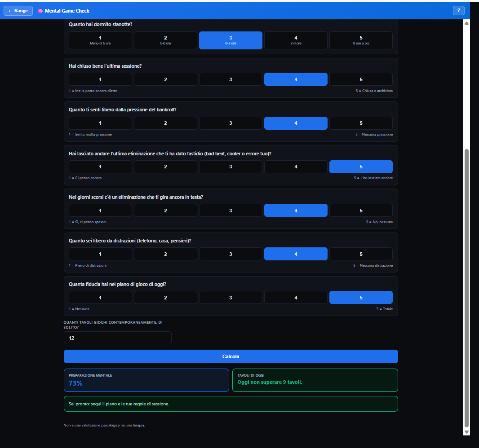Image resolution: width=479 pixels, height=448 pixels.
Task: Click 'Oggi non superare 9 tavoli.' text
Action: tap(270, 382)
